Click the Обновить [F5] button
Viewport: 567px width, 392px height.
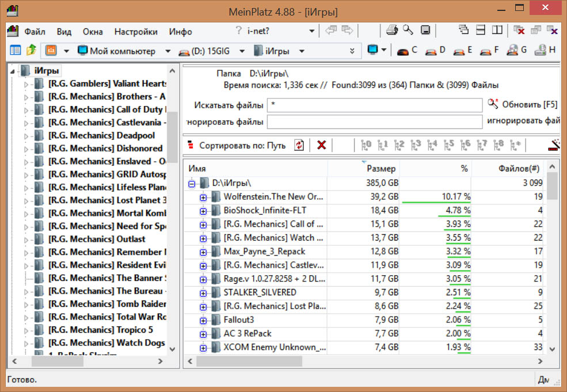coord(523,105)
